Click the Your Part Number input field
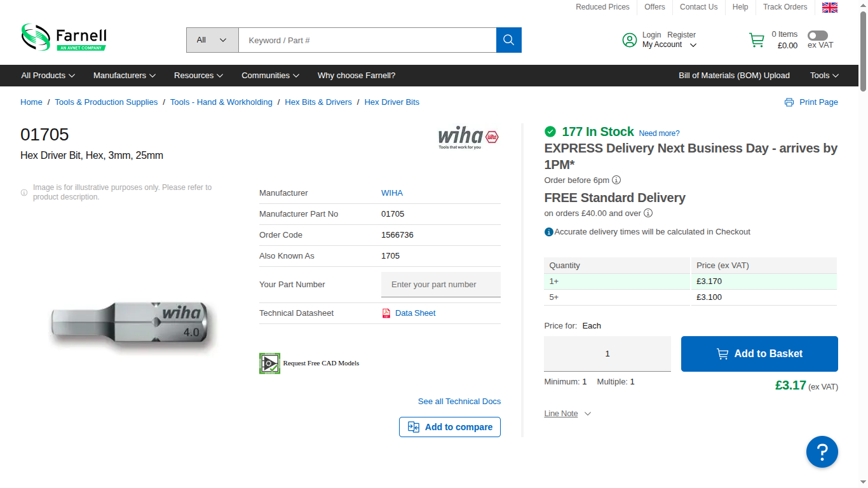Viewport: 868px width, 488px height. pos(441,285)
